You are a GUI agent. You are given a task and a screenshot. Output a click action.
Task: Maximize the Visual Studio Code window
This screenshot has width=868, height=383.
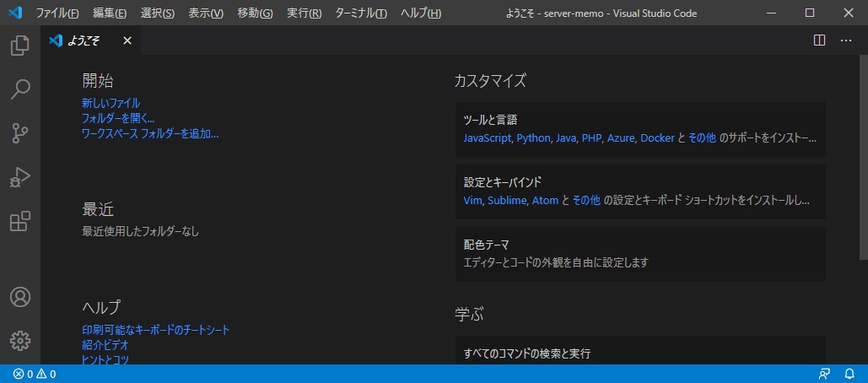click(810, 13)
